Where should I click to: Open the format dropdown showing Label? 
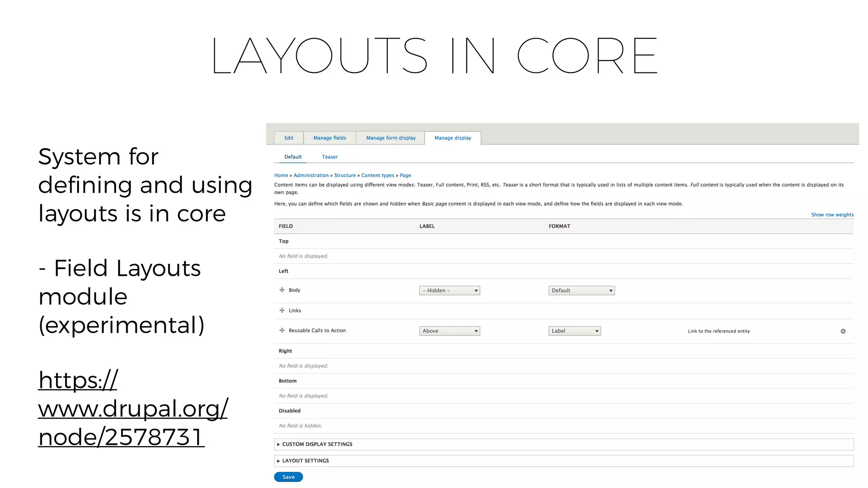click(575, 331)
